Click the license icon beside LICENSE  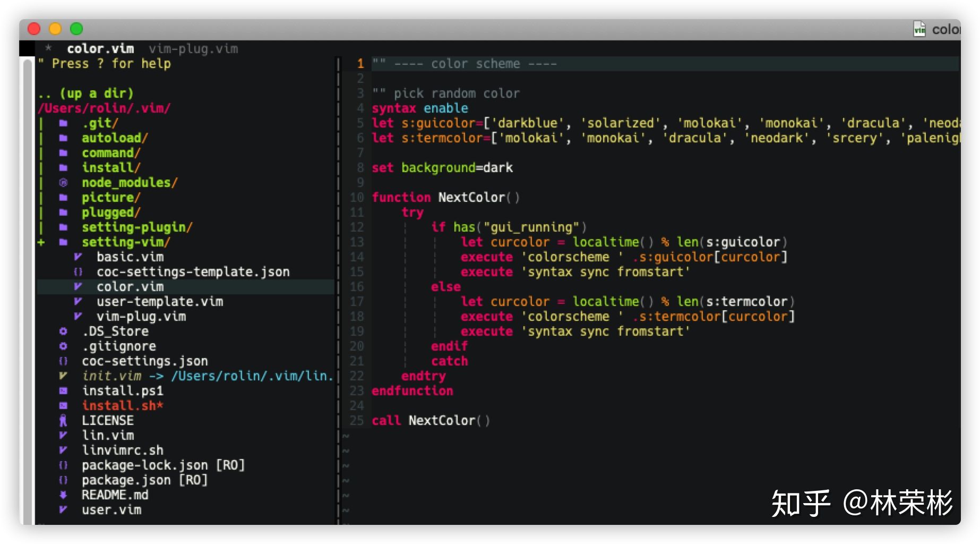63,421
